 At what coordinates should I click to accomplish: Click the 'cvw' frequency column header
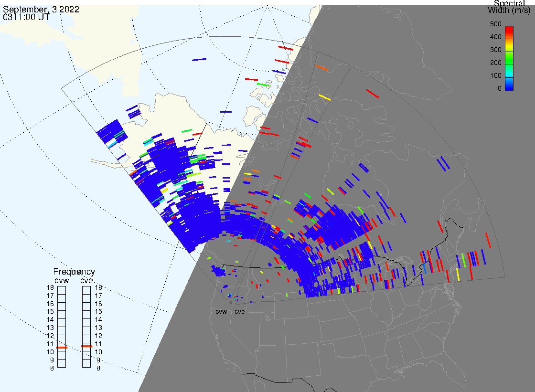[x=62, y=280]
